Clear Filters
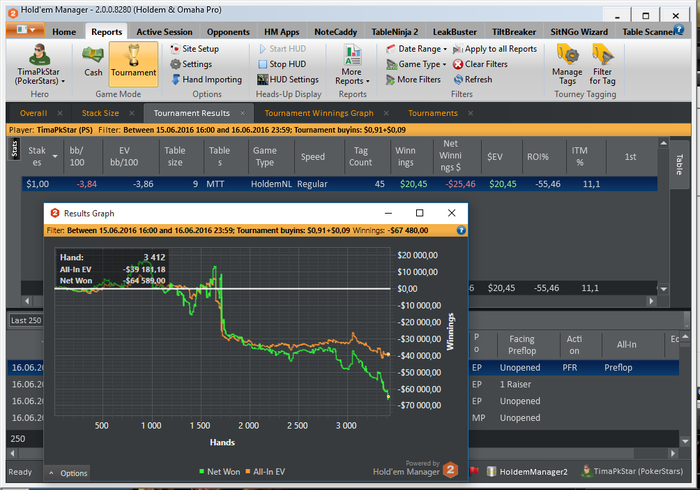The image size is (700, 490). [480, 64]
